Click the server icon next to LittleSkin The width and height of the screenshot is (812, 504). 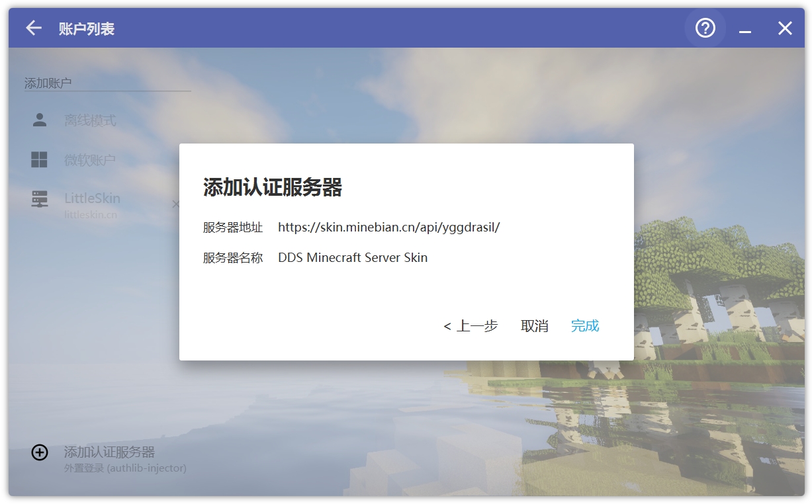coord(39,198)
